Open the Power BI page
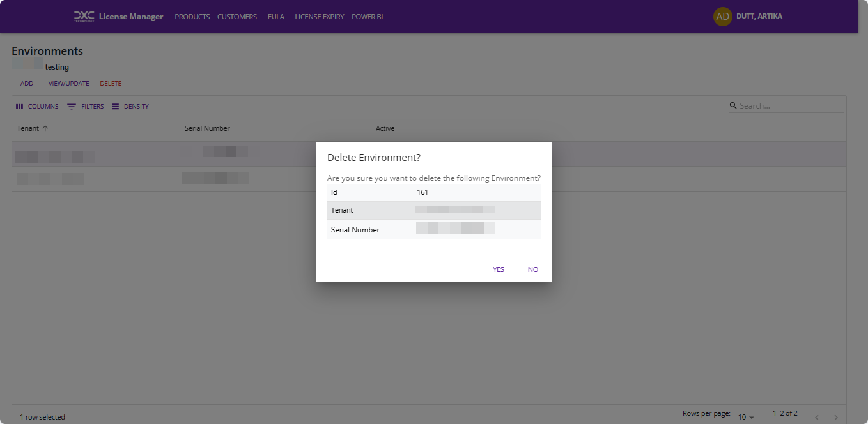Viewport: 868px width, 424px height. click(x=367, y=17)
